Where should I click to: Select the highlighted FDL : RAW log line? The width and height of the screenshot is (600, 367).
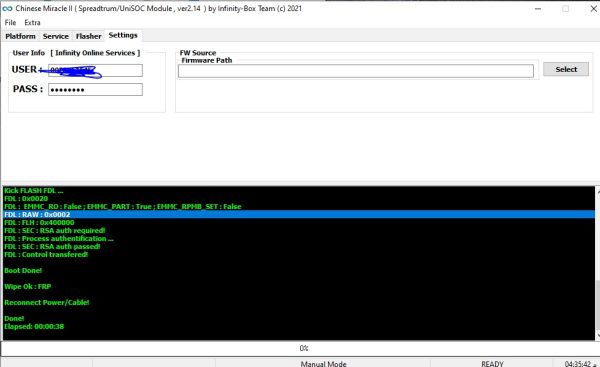coord(299,214)
